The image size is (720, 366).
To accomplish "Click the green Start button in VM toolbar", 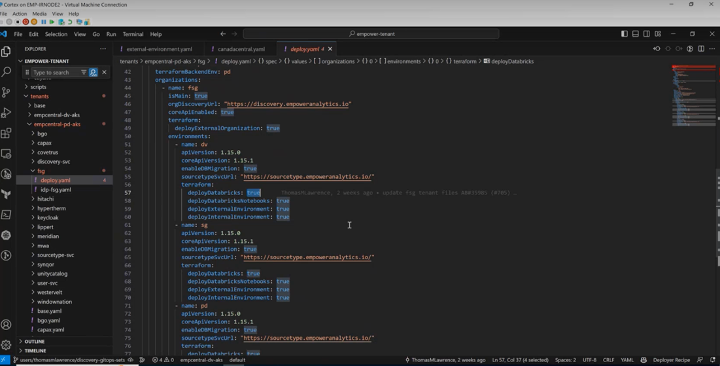I will (52, 22).
